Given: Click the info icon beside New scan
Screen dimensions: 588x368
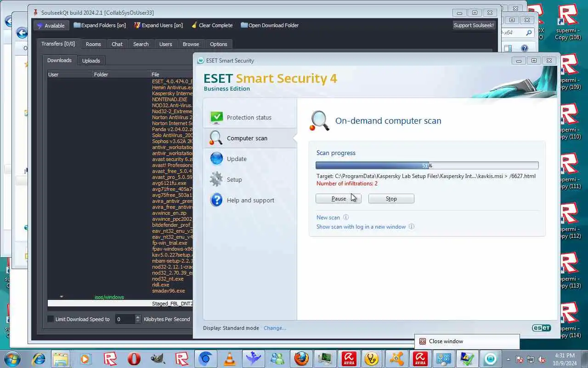Looking at the screenshot, I should click(x=346, y=218).
